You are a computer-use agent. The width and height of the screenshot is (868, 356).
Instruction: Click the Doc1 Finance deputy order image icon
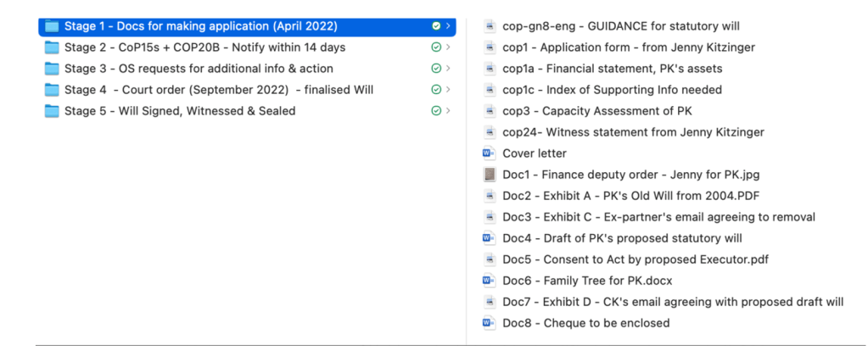[489, 175]
